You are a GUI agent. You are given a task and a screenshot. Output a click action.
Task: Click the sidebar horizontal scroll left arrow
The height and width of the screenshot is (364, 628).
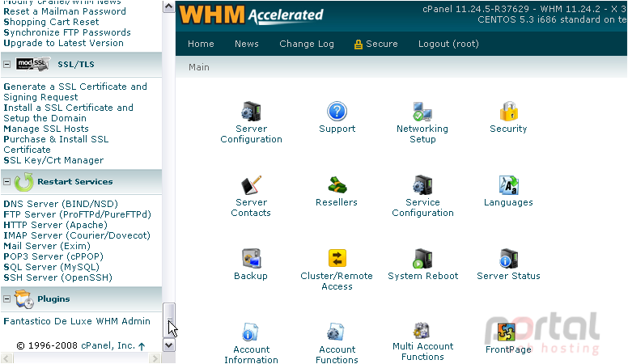point(6,358)
